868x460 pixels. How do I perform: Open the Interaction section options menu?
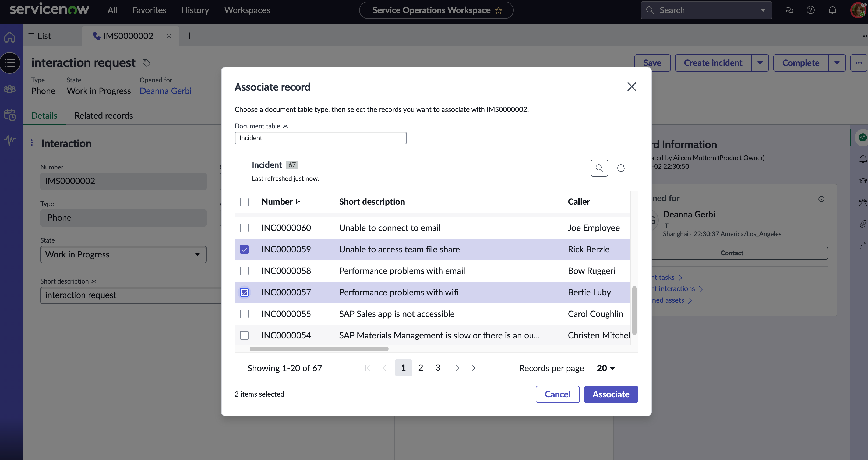coord(32,143)
